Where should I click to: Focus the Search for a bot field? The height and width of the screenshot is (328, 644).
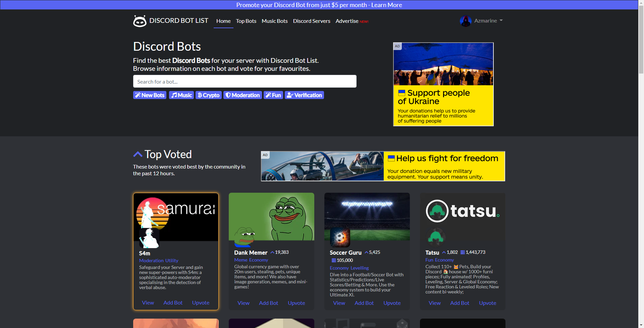pos(245,81)
